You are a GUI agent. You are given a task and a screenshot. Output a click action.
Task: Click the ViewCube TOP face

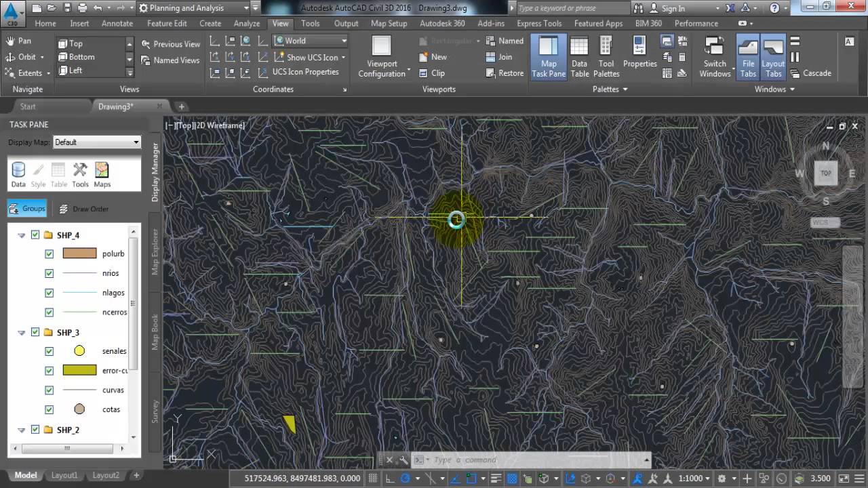(x=826, y=173)
